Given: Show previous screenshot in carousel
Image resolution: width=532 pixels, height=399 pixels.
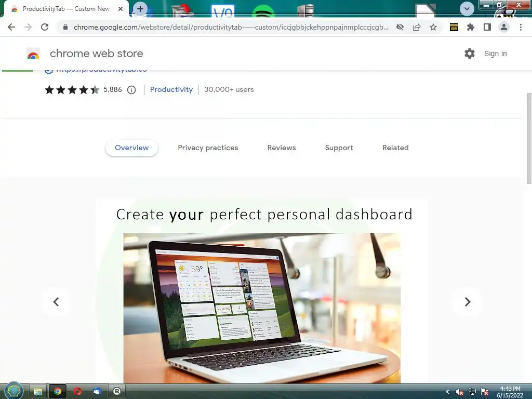Looking at the screenshot, I should [56, 302].
